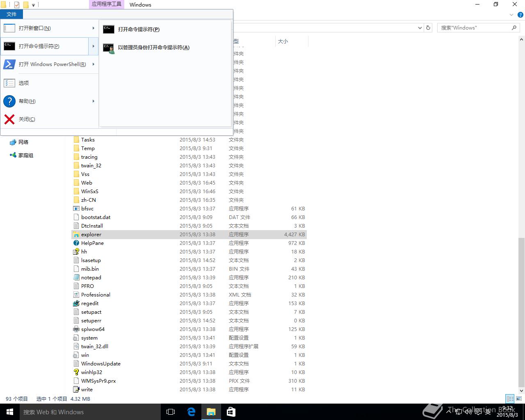Select the Tasks folder
This screenshot has height=420, width=525.
189,140
